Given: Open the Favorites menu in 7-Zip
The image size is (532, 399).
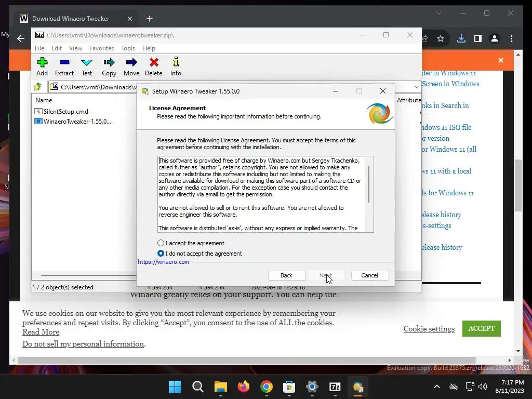Looking at the screenshot, I should pos(101,48).
